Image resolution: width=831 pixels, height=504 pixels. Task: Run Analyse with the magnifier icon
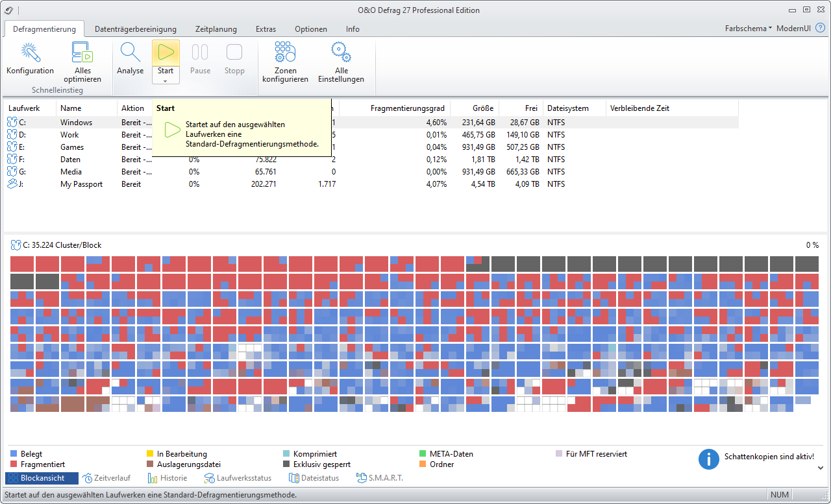point(130,53)
